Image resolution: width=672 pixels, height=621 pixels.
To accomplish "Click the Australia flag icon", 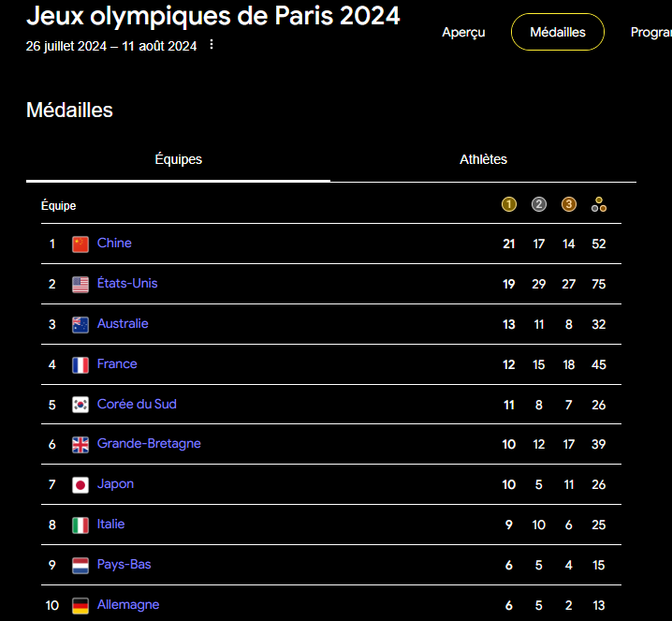I will 80,325.
